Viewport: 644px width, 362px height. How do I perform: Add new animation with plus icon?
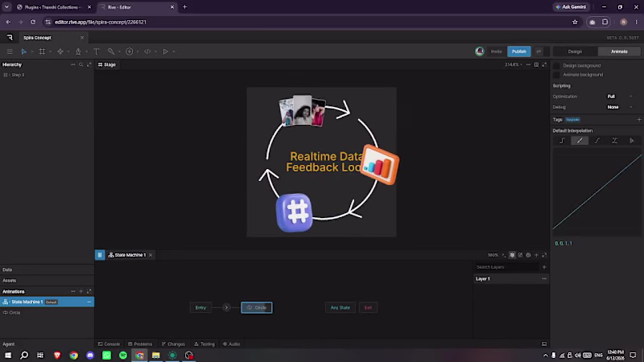(x=81, y=291)
